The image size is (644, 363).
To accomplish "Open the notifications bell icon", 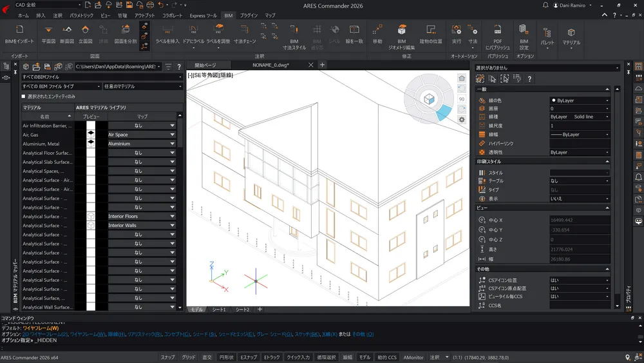I will (545, 5).
